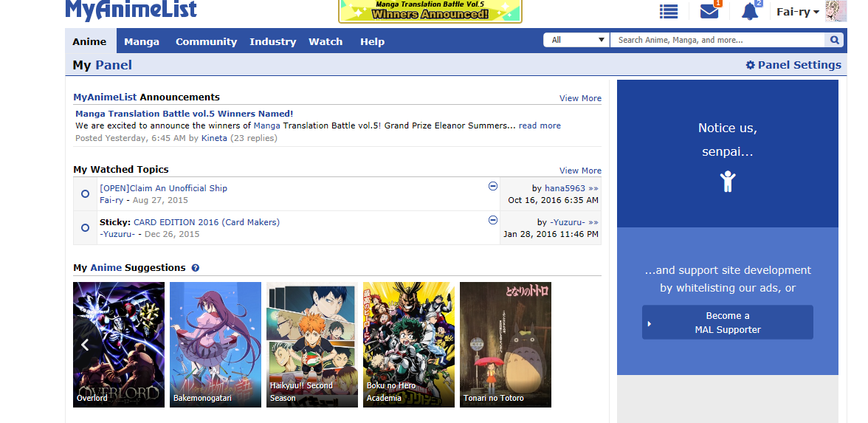Open the Fai-ry account dropdown
This screenshot has width=868, height=423.
point(798,12)
